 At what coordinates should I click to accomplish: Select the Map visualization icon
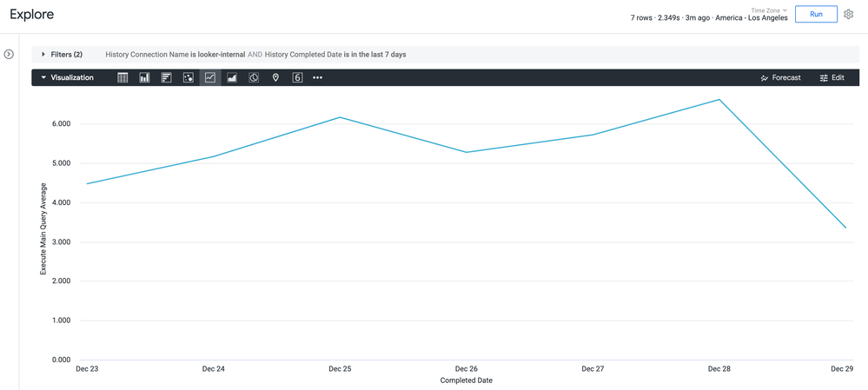pos(275,78)
